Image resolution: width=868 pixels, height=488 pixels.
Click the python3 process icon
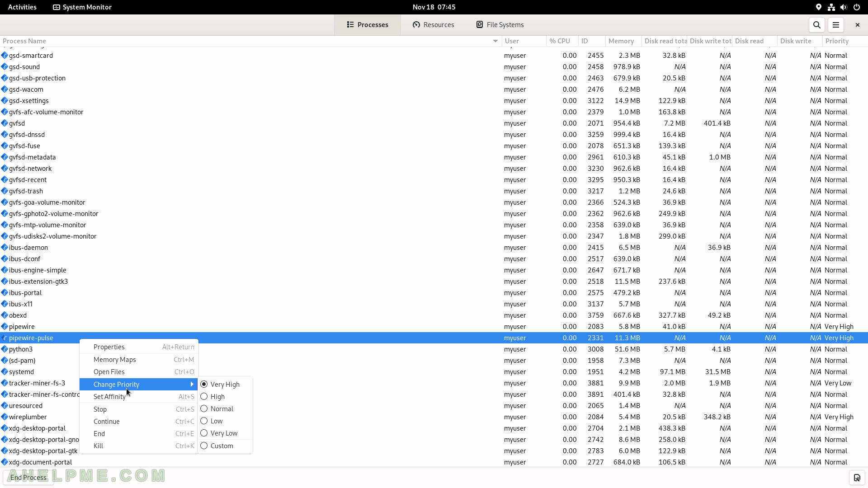pyautogui.click(x=5, y=349)
